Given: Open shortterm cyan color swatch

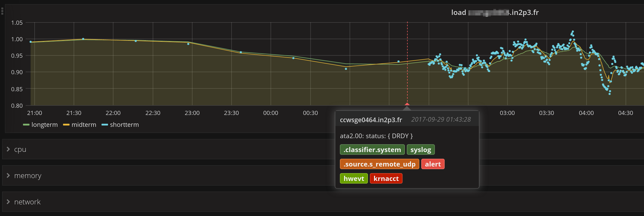Looking at the screenshot, I should [105, 125].
